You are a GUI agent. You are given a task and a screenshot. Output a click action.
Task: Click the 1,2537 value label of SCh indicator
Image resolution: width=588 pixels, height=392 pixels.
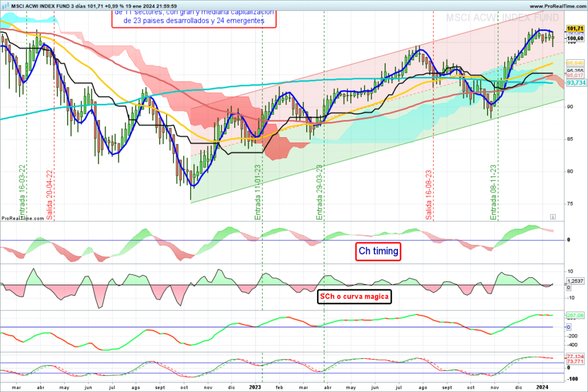coord(575,281)
